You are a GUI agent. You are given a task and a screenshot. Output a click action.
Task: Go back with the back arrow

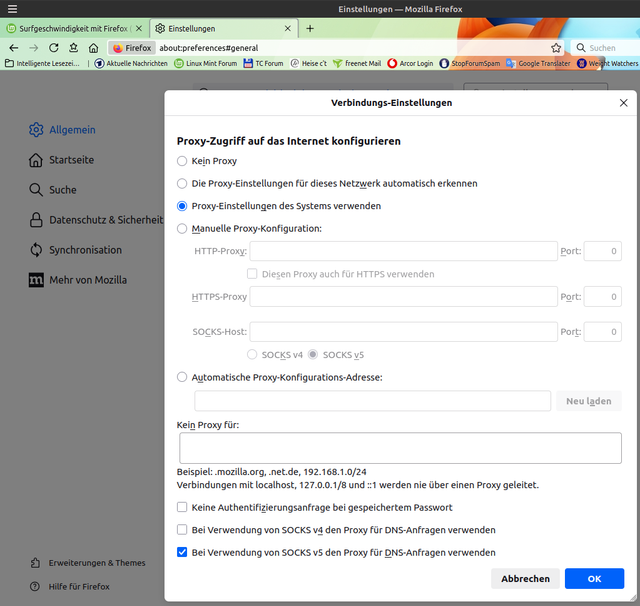14,48
